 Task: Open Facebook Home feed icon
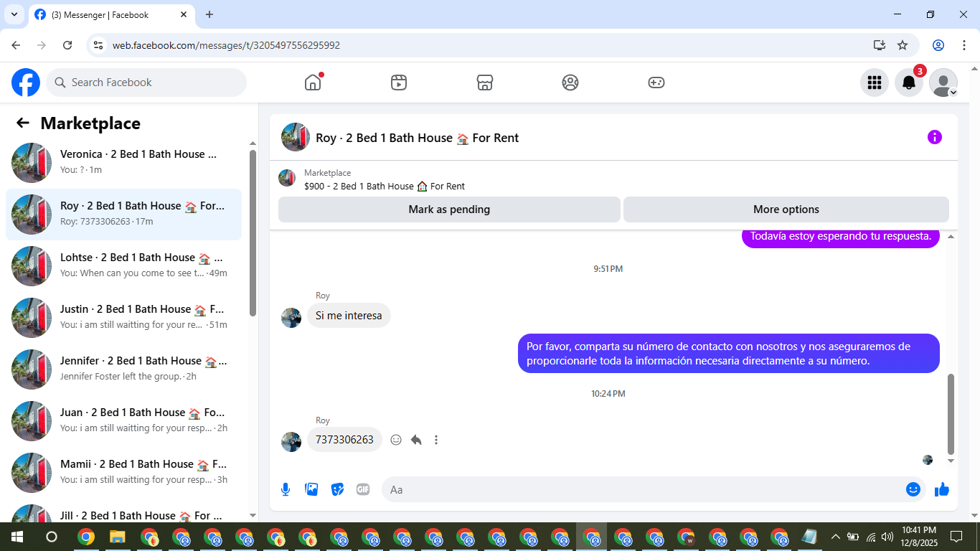313,83
